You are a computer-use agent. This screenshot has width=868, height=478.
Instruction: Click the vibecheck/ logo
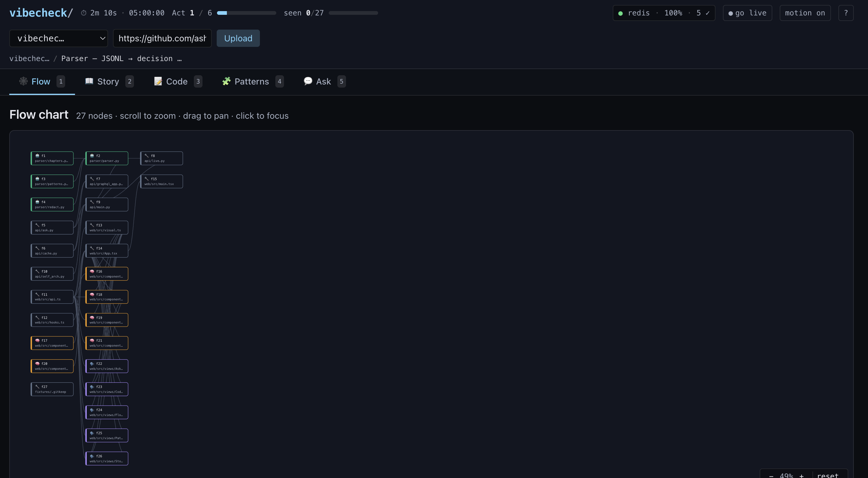coord(41,13)
